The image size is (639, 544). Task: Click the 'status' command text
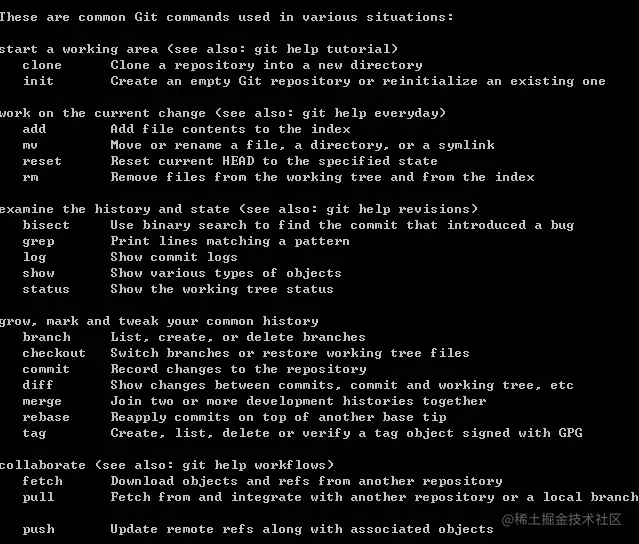(46, 289)
